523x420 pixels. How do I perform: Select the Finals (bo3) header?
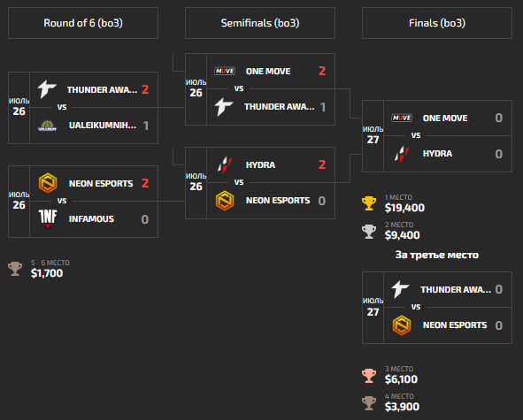coord(437,23)
